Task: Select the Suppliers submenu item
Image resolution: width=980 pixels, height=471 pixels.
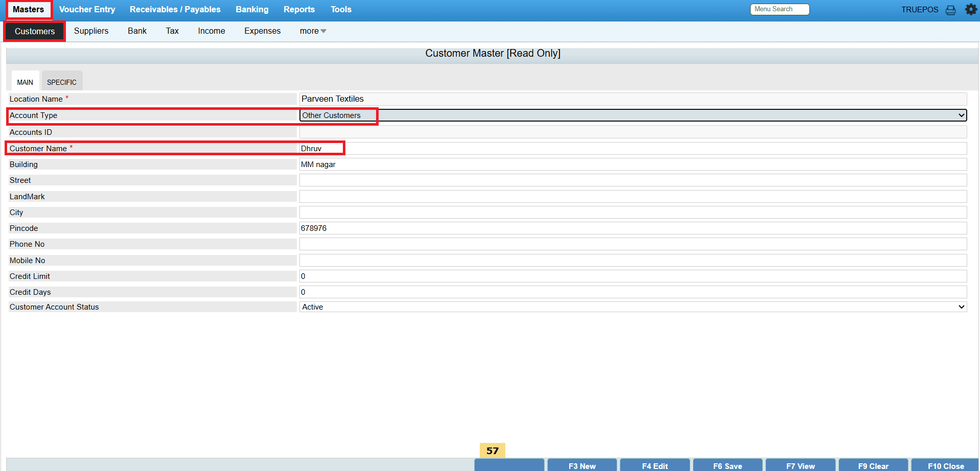Action: click(x=91, y=31)
